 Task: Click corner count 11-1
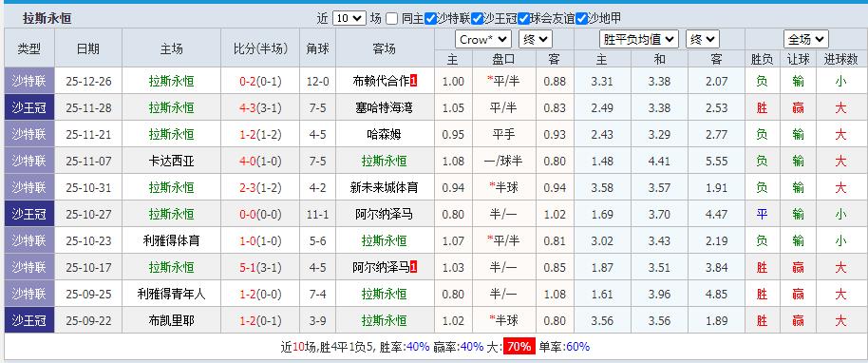point(318,214)
